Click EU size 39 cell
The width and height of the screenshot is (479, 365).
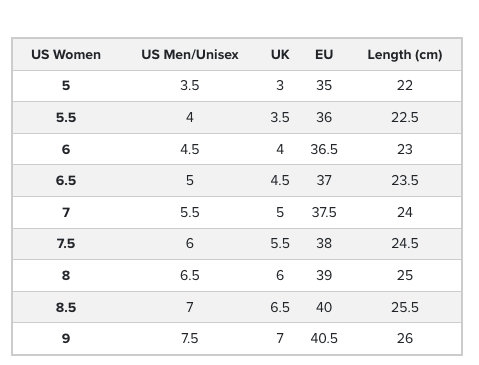point(324,275)
